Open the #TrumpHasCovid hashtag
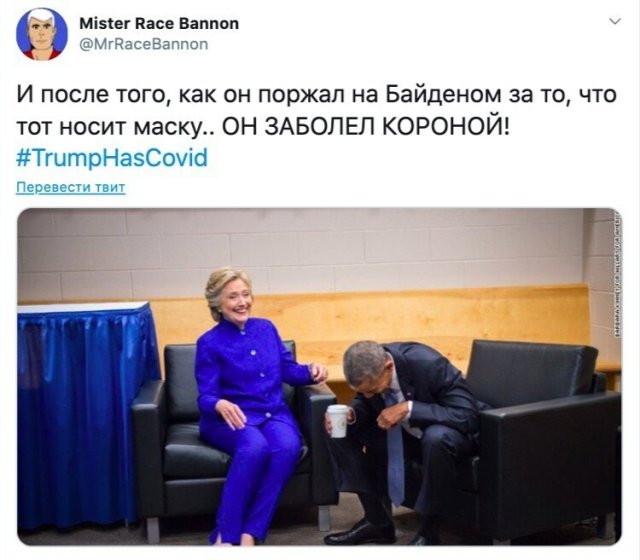Viewport: 640px width, 560px height. click(112, 158)
